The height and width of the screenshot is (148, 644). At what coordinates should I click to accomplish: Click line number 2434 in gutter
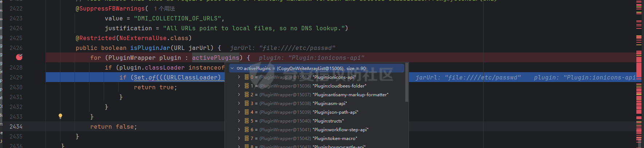[16, 126]
